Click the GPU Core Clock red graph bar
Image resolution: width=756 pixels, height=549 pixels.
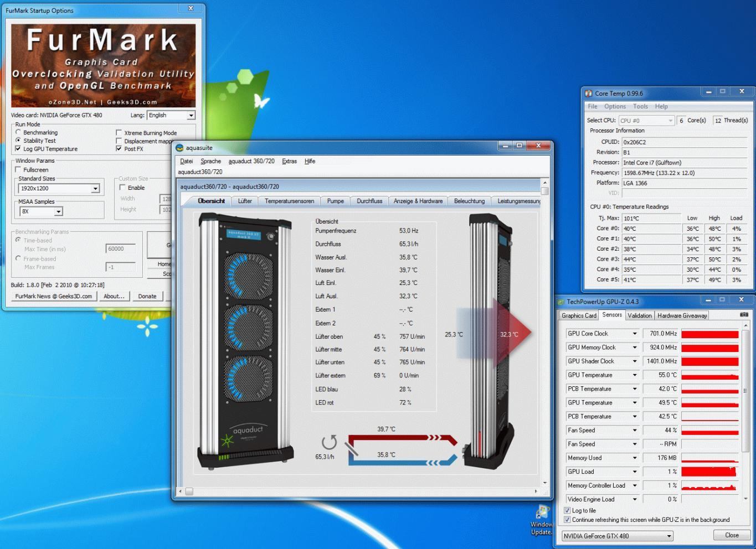pos(709,334)
